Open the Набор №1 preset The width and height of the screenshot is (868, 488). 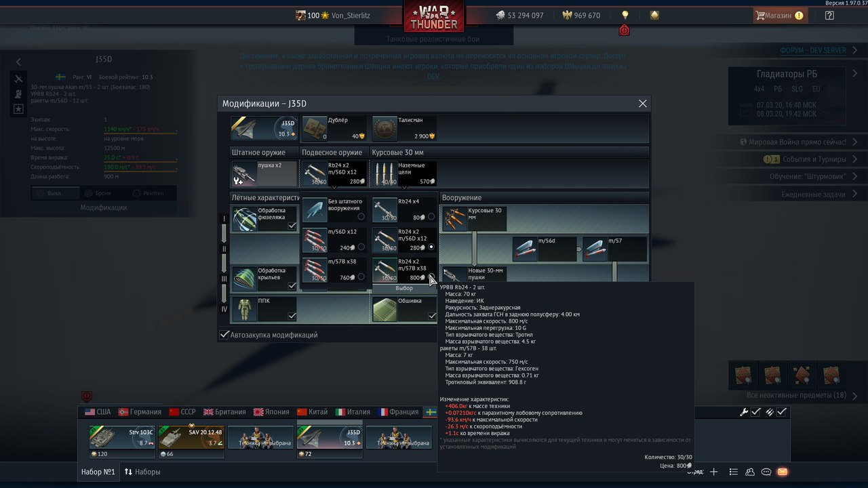98,472
